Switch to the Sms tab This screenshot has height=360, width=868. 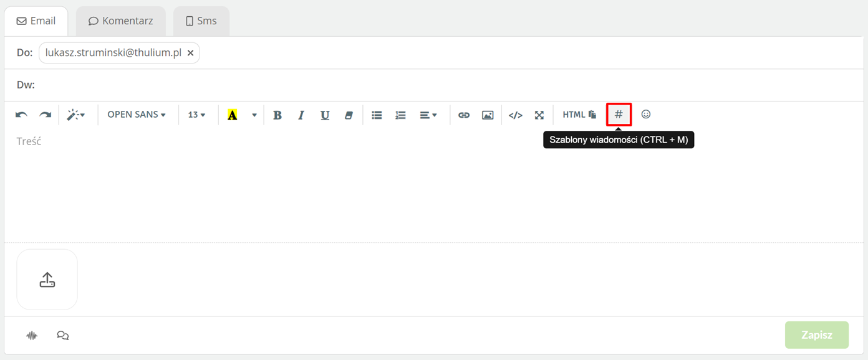[x=201, y=21]
